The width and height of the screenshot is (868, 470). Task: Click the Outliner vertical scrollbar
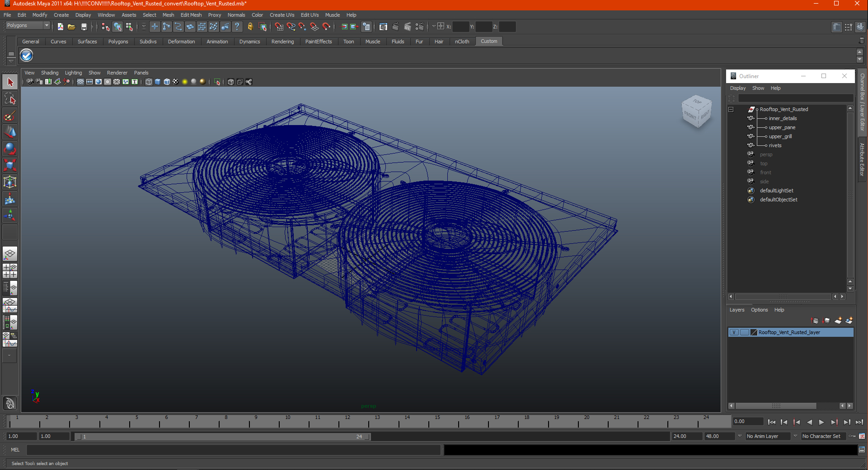click(x=850, y=194)
